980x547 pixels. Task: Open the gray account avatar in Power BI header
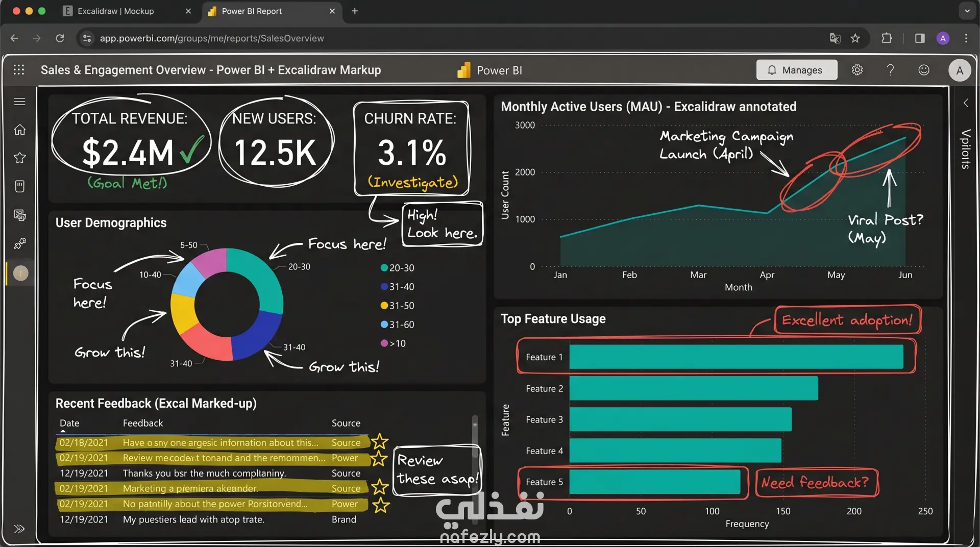[x=960, y=70]
